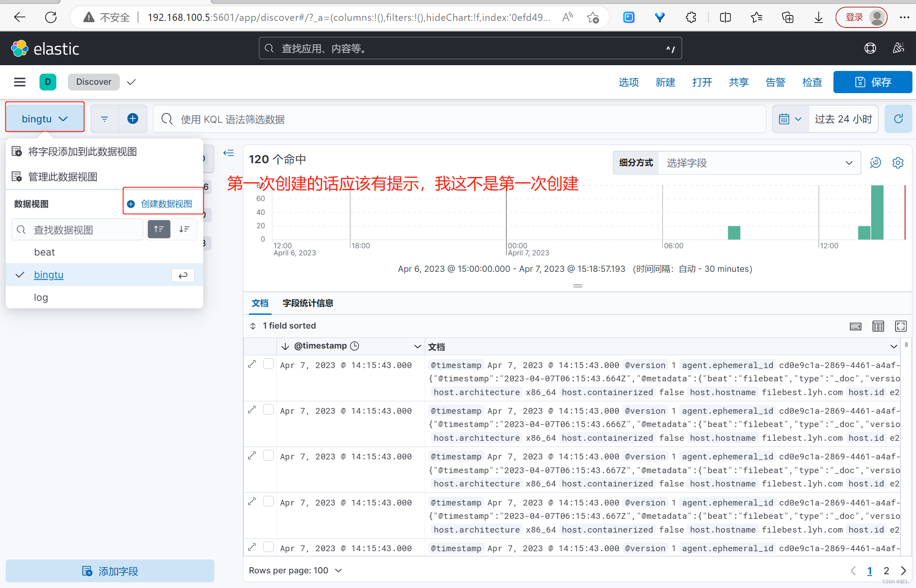Click New in the top menu
Image resolution: width=916 pixels, height=588 pixels.
click(665, 82)
